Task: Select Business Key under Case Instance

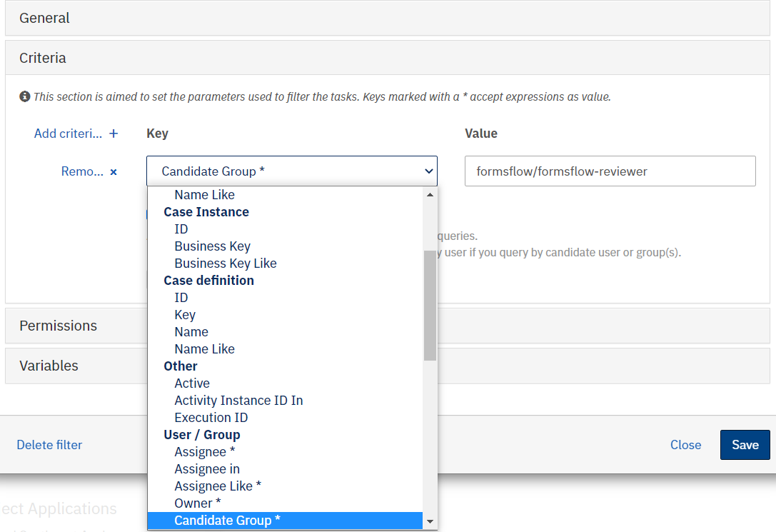Action: [x=285, y=246]
